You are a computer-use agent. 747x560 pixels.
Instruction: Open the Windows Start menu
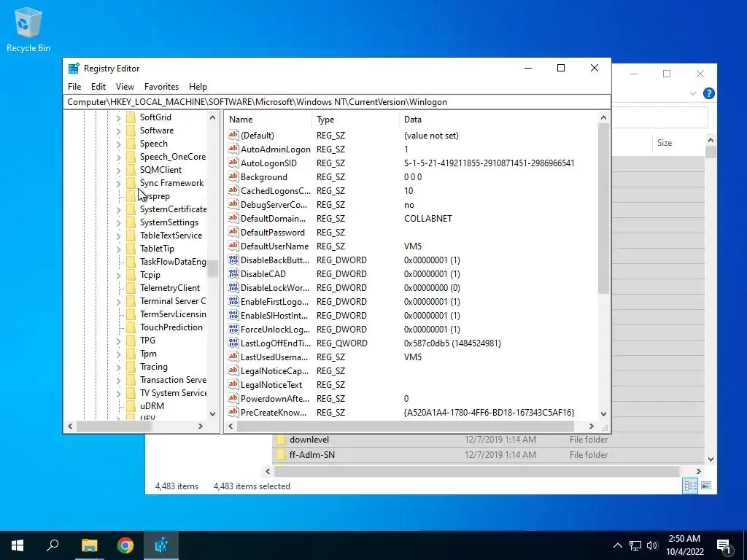click(x=18, y=545)
